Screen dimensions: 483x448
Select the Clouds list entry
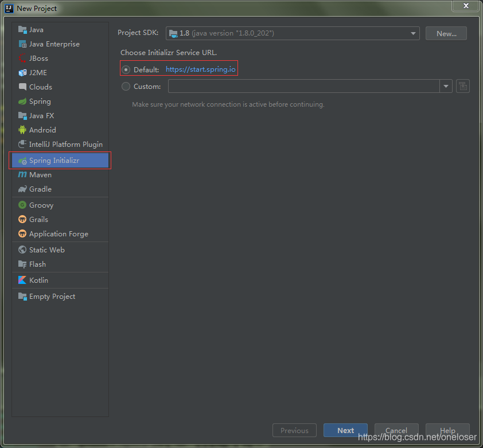(60, 87)
